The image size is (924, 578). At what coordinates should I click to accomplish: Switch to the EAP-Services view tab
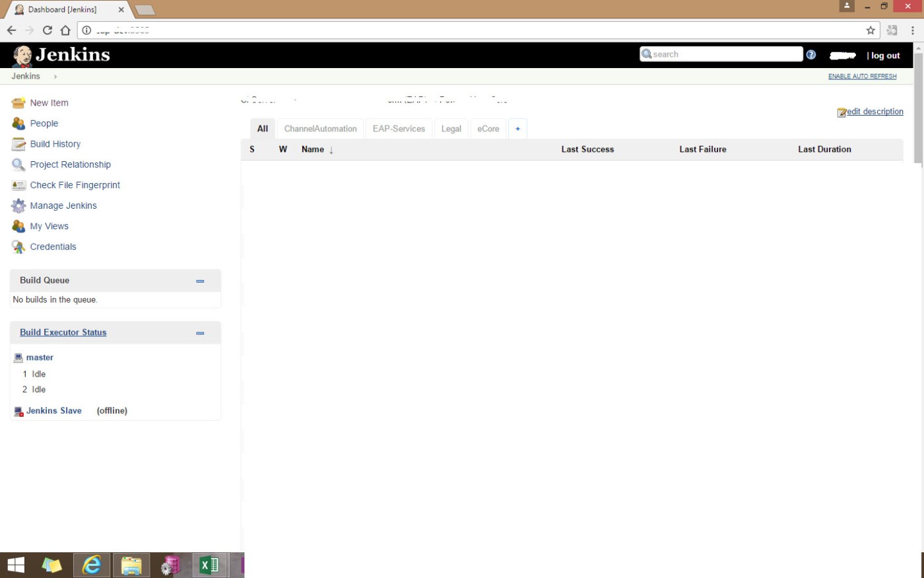pos(399,128)
